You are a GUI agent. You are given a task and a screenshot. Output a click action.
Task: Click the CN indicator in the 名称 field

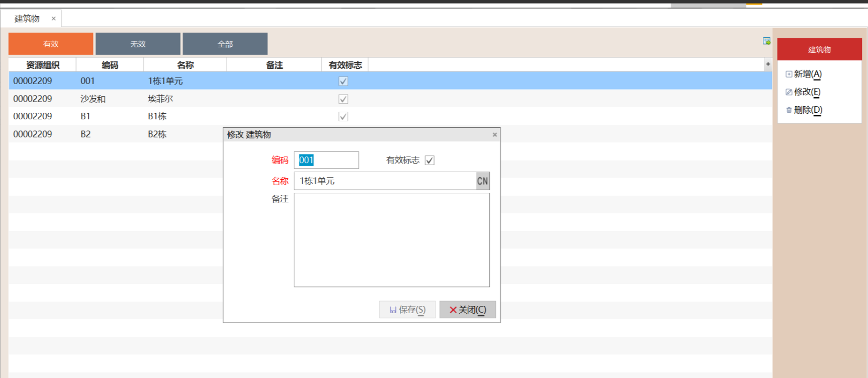[x=482, y=181]
